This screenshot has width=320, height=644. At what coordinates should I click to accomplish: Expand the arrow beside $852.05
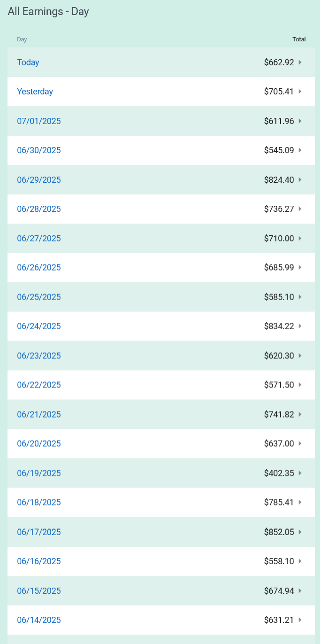pyautogui.click(x=300, y=532)
